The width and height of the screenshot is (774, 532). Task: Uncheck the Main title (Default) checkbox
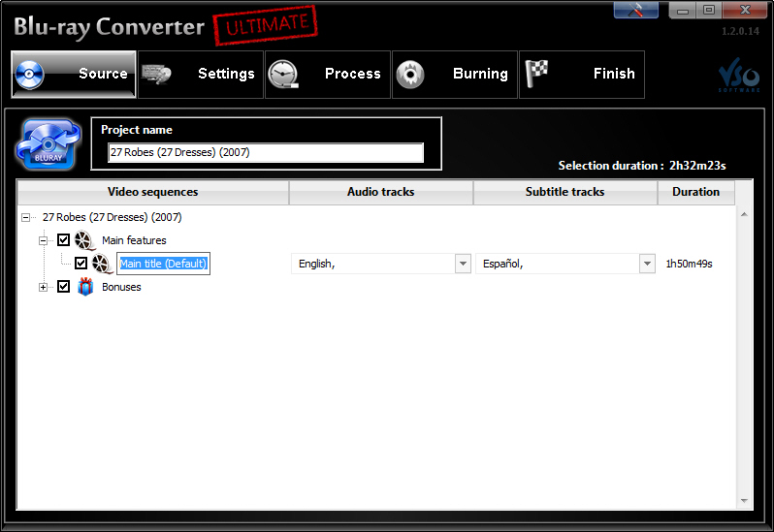[x=81, y=264]
